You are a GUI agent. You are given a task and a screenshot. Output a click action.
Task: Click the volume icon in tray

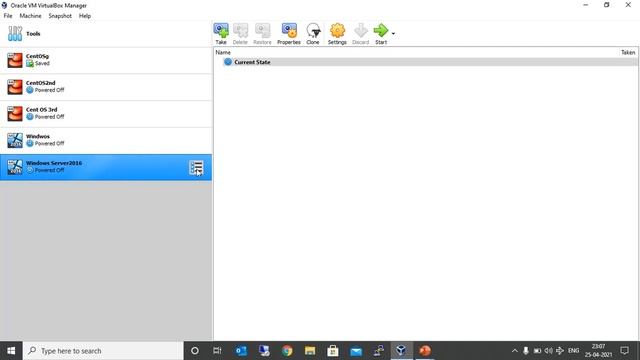548,351
